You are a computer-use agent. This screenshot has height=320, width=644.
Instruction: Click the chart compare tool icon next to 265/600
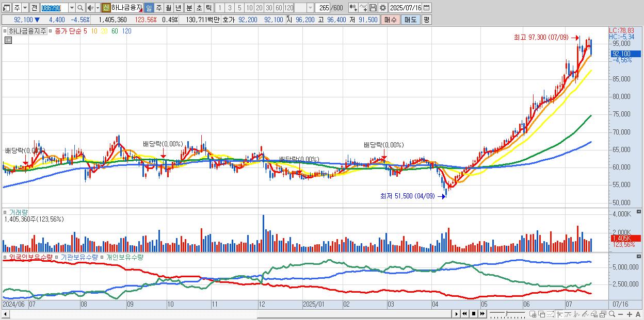[353, 8]
